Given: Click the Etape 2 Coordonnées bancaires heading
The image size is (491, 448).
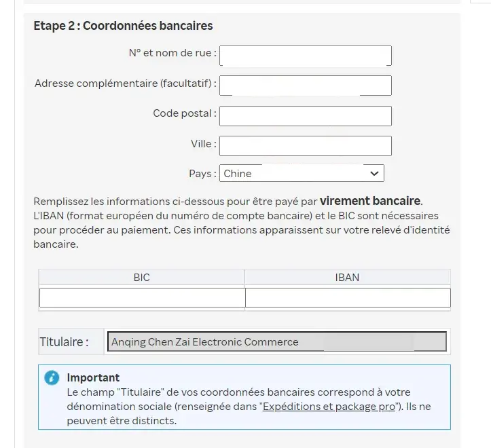Looking at the screenshot, I should [123, 26].
